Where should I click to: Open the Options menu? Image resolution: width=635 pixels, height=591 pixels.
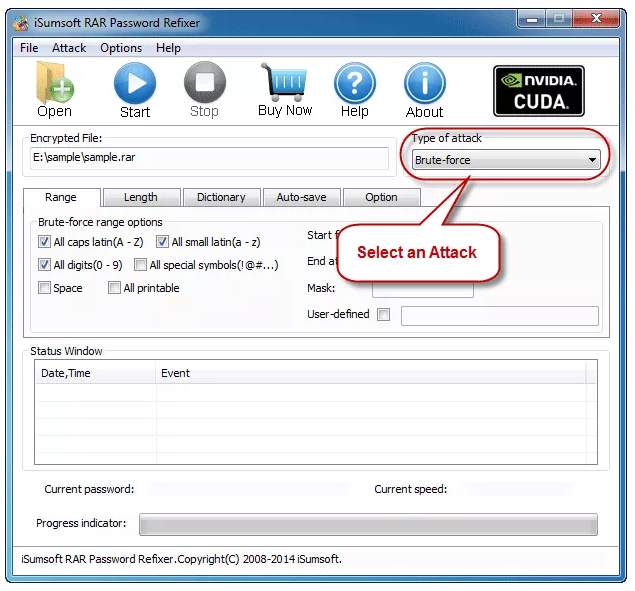click(121, 48)
